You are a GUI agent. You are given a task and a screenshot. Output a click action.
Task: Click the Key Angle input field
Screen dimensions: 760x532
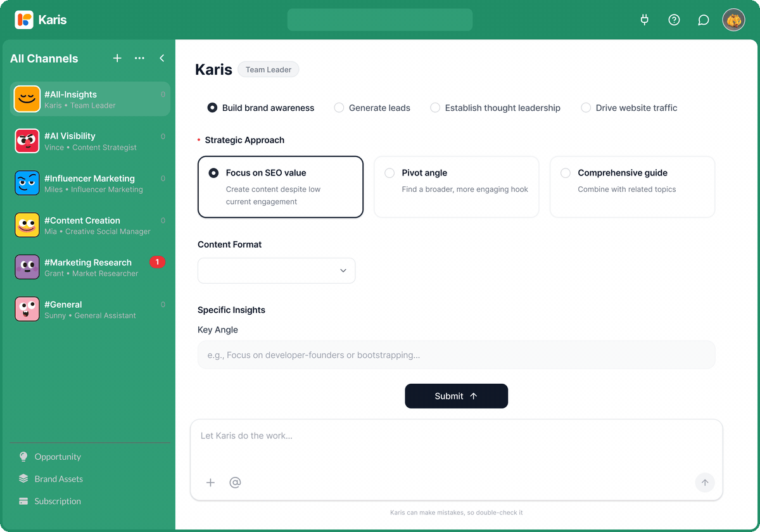(x=457, y=355)
